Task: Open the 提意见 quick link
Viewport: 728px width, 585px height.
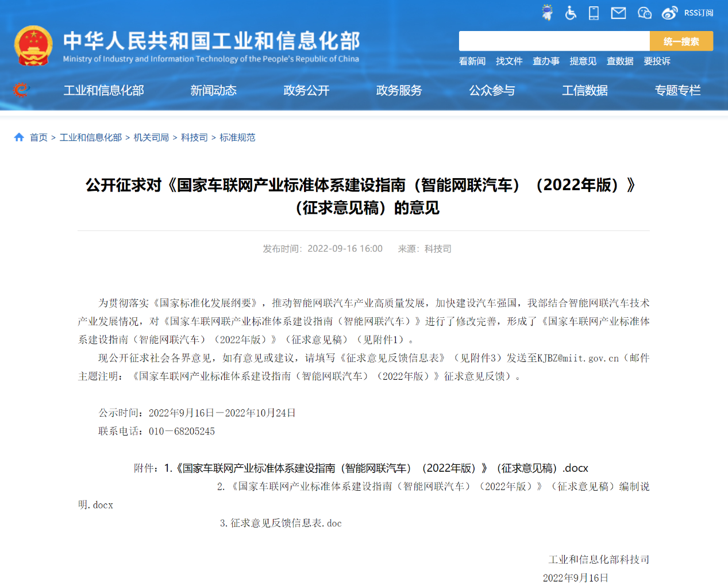Action: pos(583,61)
